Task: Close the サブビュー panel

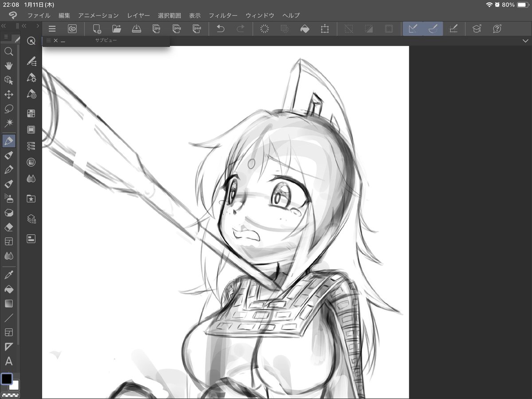Action: point(55,40)
